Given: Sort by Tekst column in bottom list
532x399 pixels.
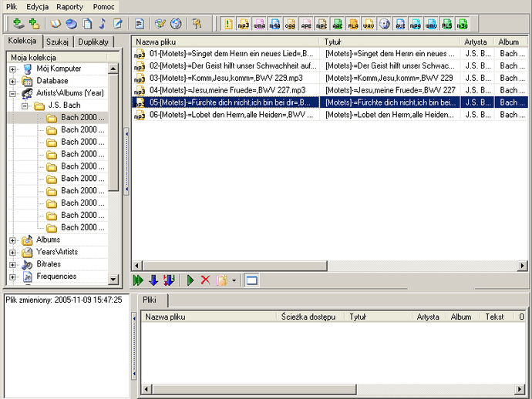Looking at the screenshot, I should (x=497, y=317).
